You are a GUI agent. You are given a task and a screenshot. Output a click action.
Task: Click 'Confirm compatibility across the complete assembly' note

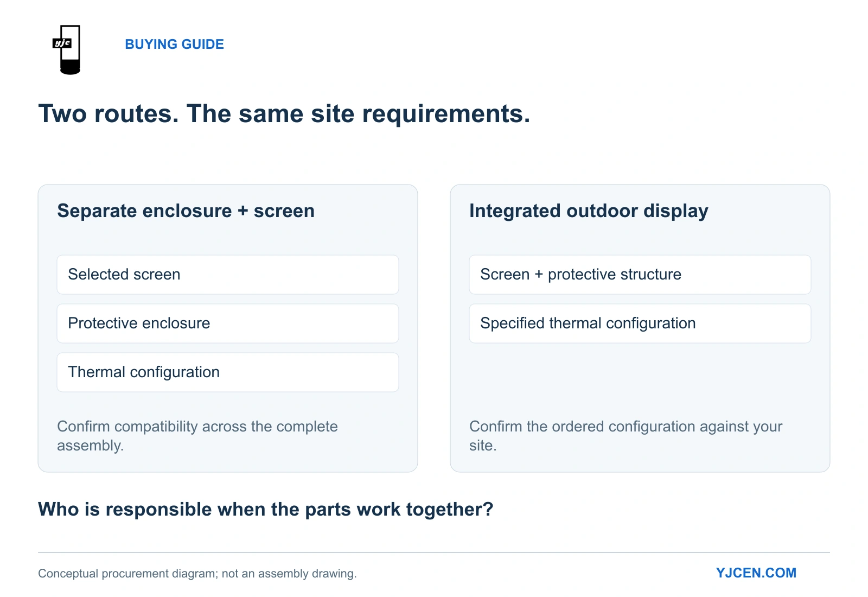point(197,436)
